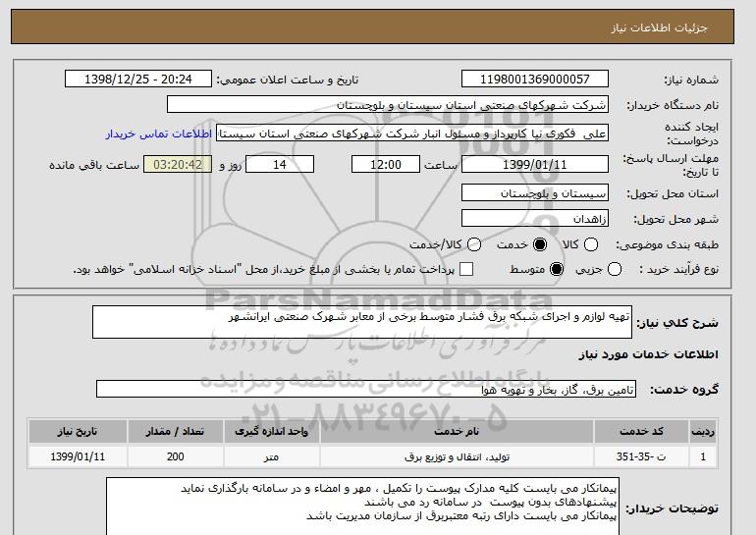Tick the Islamic treasury bonds payment checkbox
756x535 pixels.
click(x=466, y=269)
